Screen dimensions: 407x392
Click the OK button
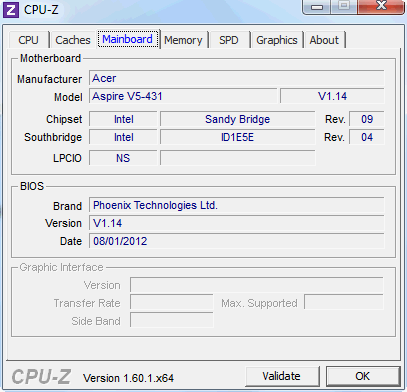pos(363,376)
